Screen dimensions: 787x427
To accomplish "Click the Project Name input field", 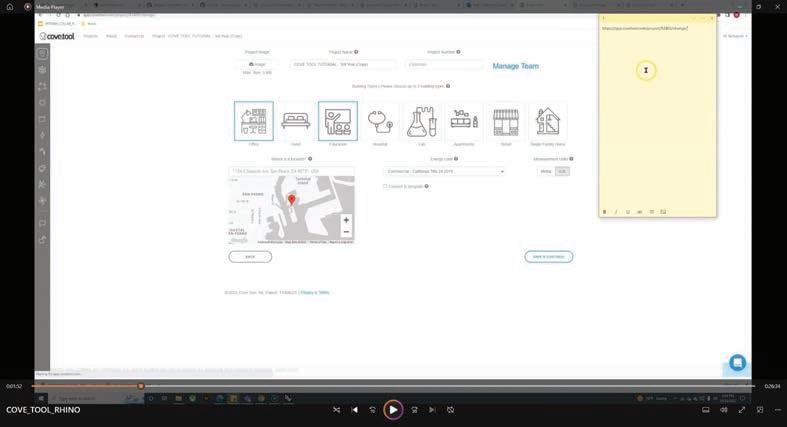I will 343,65.
